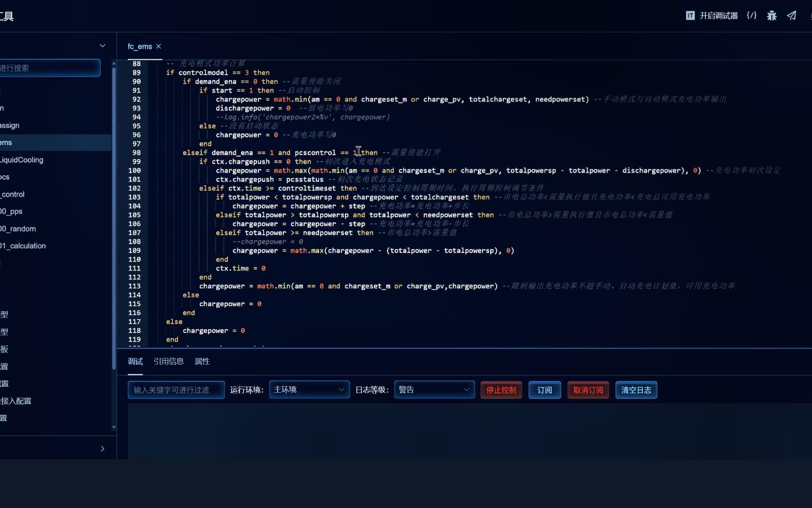The image size is (812, 508).
Task: Click the bug debug icon
Action: pyautogui.click(x=772, y=16)
